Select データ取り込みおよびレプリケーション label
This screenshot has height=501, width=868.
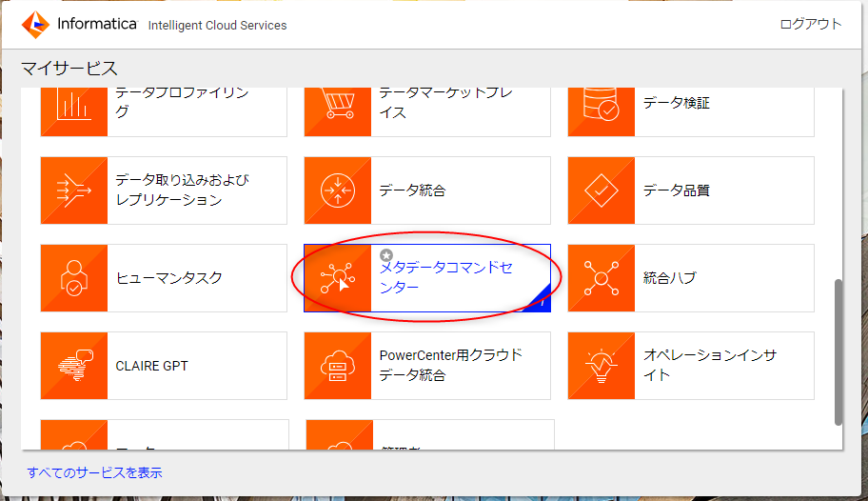pos(182,190)
